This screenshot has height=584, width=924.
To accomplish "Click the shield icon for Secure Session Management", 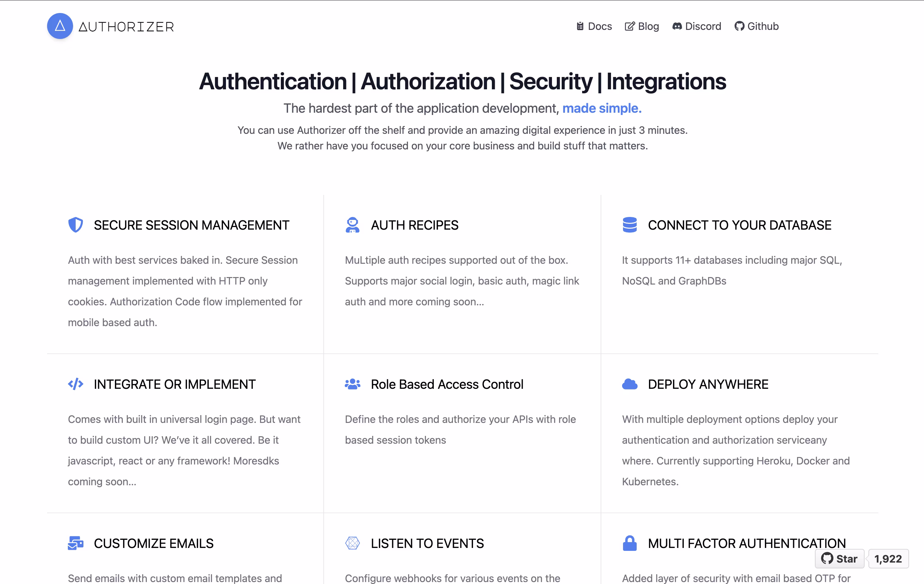I will tap(76, 225).
